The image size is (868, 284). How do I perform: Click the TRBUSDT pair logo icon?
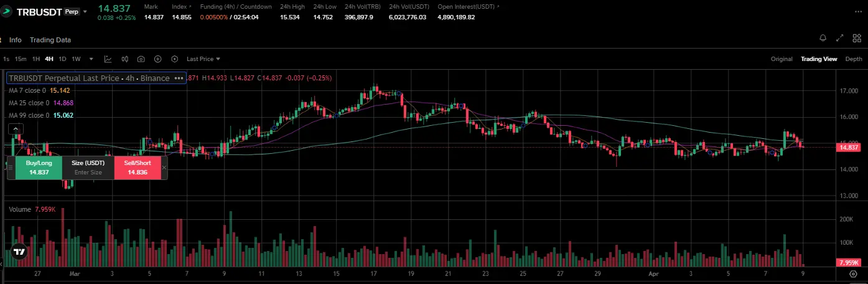coord(7,11)
